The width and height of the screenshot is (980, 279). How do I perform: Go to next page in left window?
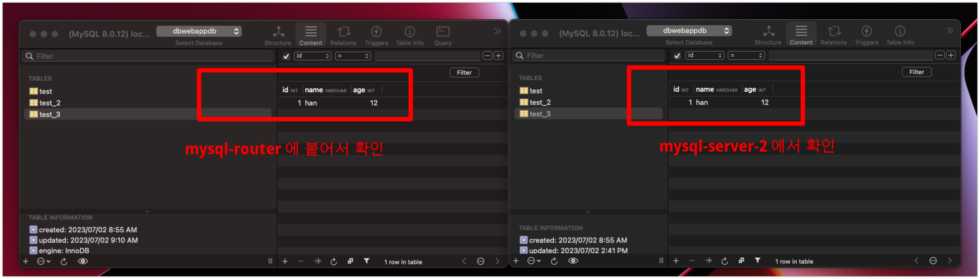click(497, 261)
